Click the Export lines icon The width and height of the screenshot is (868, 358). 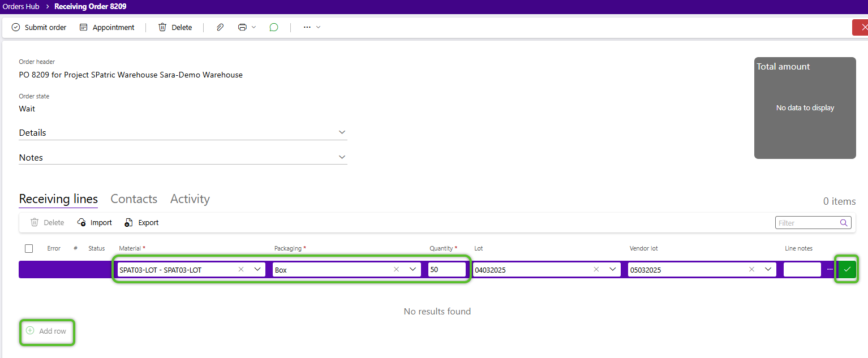pos(129,223)
